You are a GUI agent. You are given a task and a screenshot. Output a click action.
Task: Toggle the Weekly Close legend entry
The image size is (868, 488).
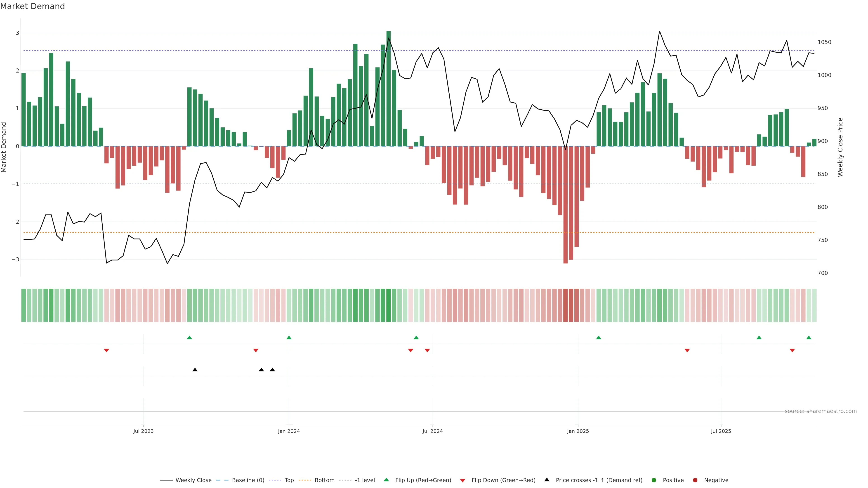click(193, 480)
